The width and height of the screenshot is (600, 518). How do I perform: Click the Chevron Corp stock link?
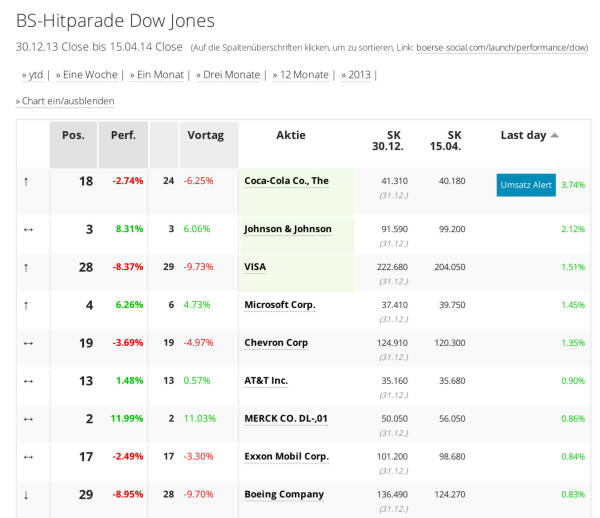276,343
